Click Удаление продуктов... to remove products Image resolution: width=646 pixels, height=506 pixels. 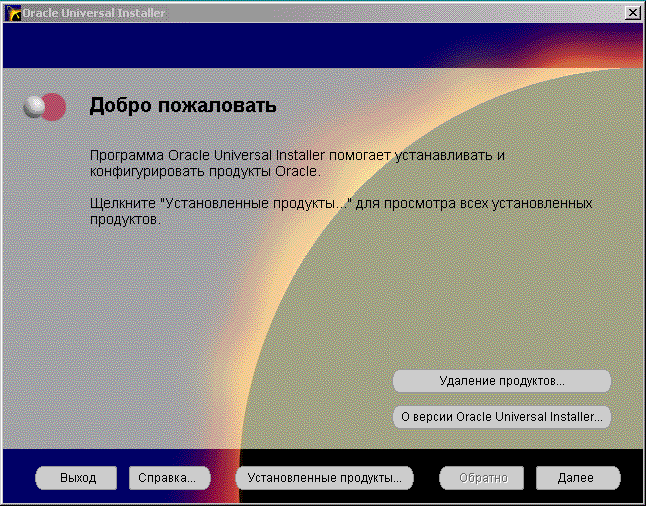click(502, 381)
